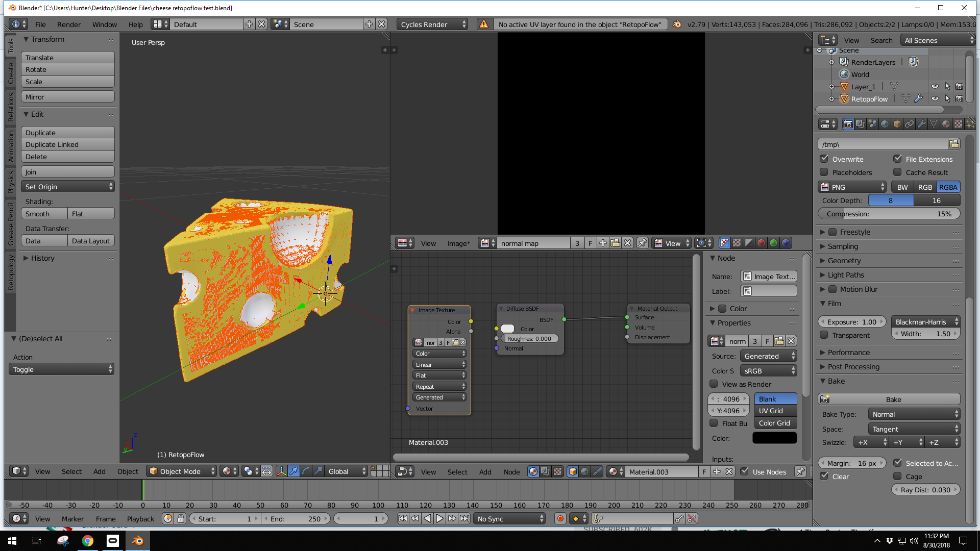This screenshot has width=980, height=551.
Task: Select the Material properties tab
Action: [946, 124]
